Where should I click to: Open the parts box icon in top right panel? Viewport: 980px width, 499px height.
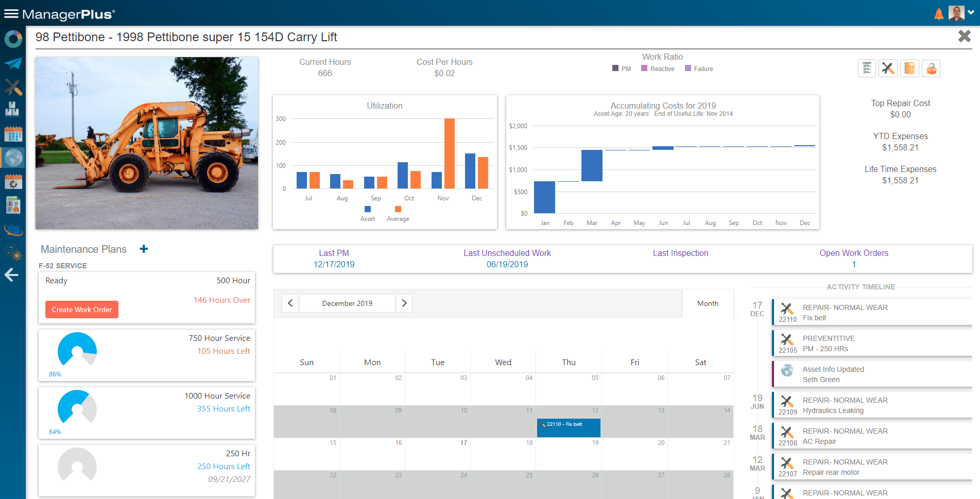coord(931,68)
